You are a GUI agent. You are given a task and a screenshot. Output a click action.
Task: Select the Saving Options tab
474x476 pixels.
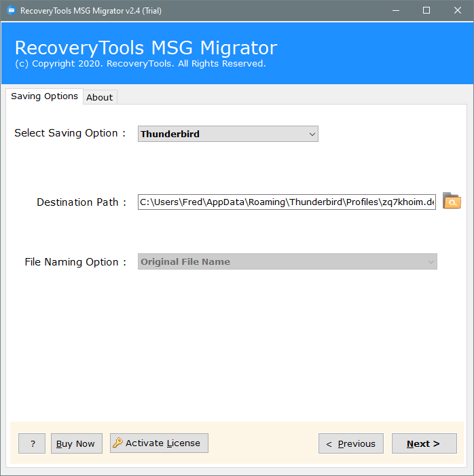coord(44,96)
